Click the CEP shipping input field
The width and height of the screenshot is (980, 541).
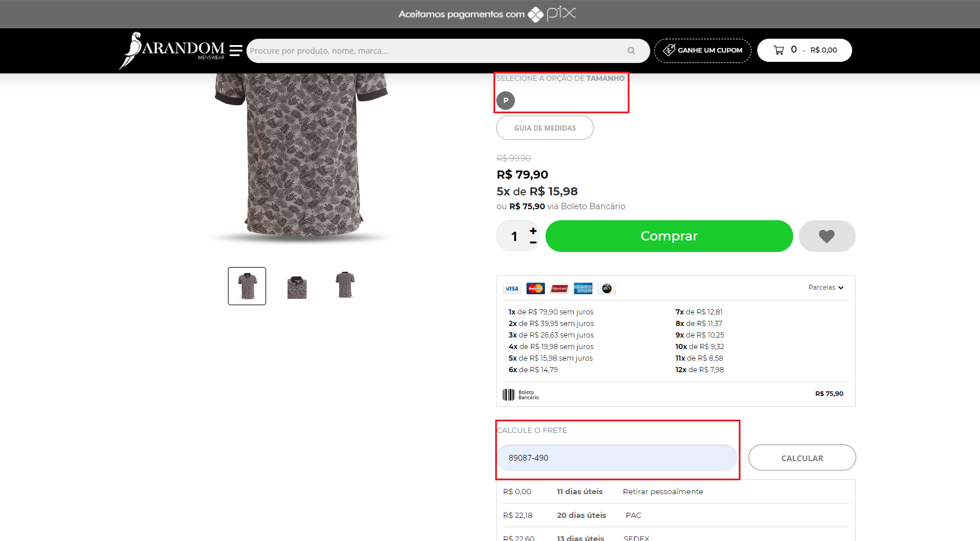pos(616,458)
